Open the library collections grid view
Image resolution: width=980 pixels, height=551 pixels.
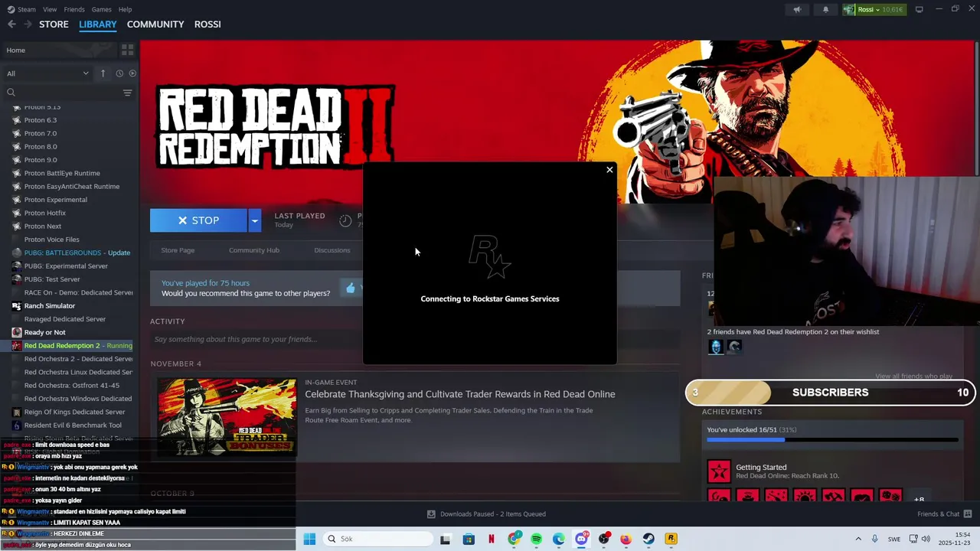[x=127, y=50]
